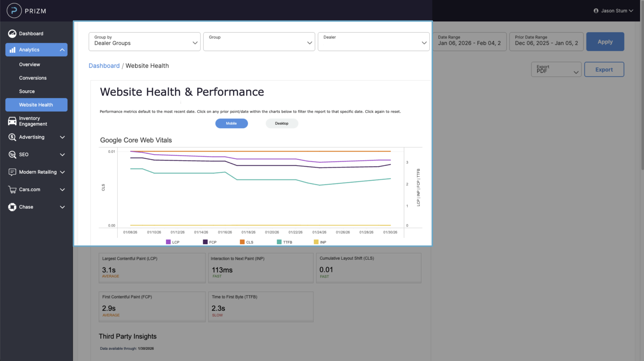644x361 pixels.
Task: Open the Dashboard gauge icon in sidebar
Action: (x=12, y=33)
